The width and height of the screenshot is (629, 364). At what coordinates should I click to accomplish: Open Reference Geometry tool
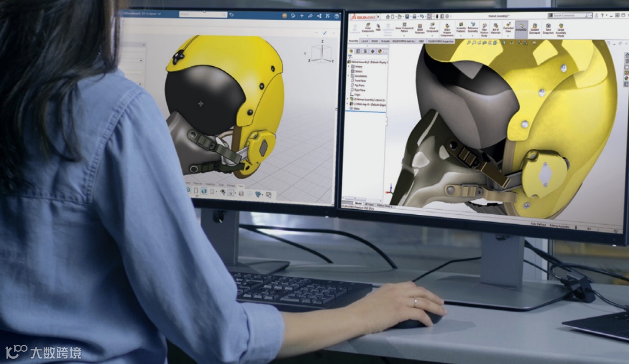(473, 28)
